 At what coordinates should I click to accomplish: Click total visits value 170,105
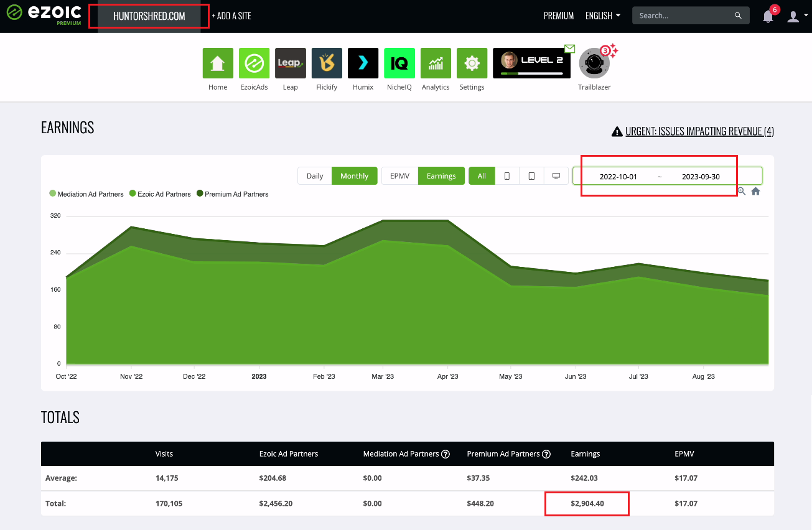[x=169, y=503]
